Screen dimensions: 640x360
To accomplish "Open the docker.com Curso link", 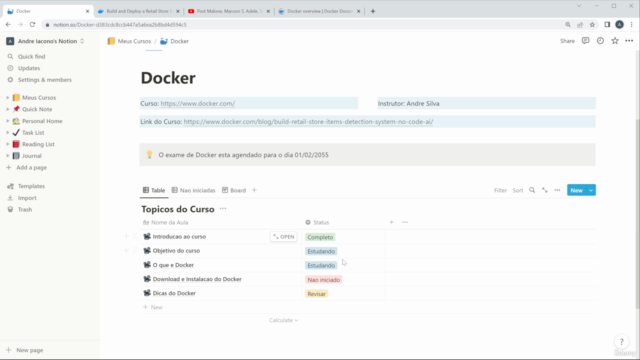I will 198,104.
